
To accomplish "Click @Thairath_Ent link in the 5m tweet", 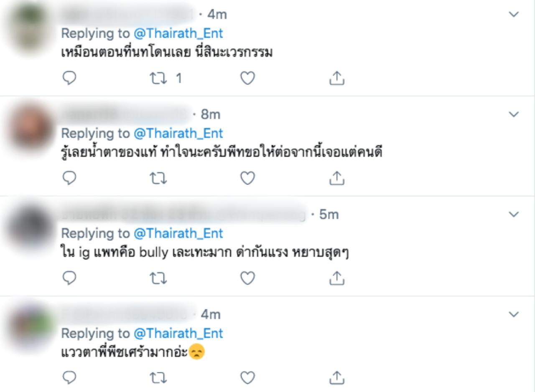I will (178, 233).
